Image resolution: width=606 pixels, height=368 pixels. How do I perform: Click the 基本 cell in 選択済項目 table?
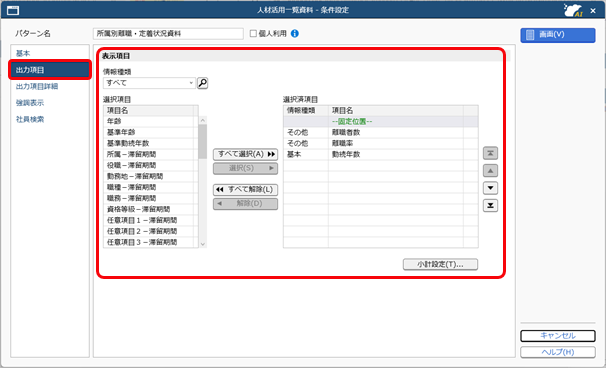click(306, 154)
